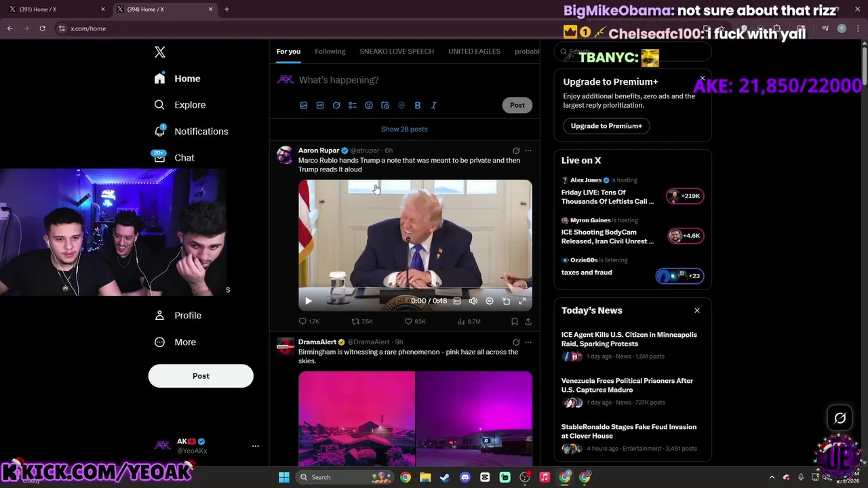Play the Trump video

click(x=308, y=301)
